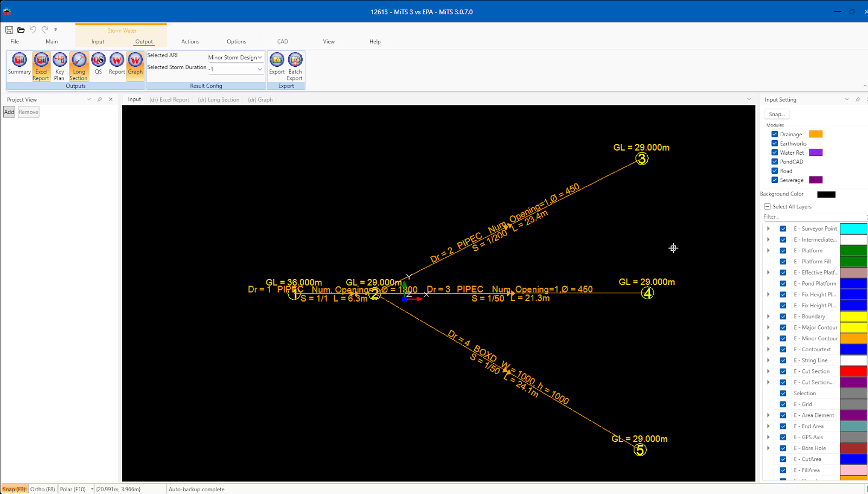The image size is (868, 494).
Task: Toggle Ortho (F8) in status bar
Action: coord(42,489)
